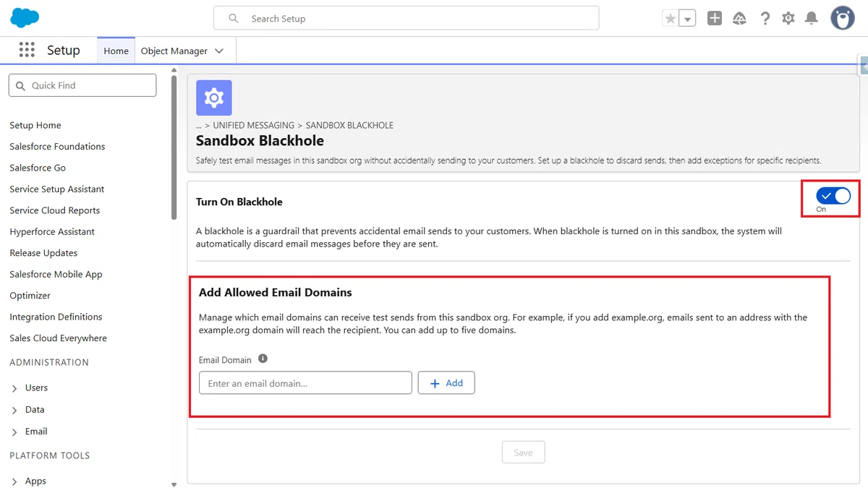Image resolution: width=868 pixels, height=488 pixels.
Task: Open Hyperforce Assistant
Action: pos(52,231)
